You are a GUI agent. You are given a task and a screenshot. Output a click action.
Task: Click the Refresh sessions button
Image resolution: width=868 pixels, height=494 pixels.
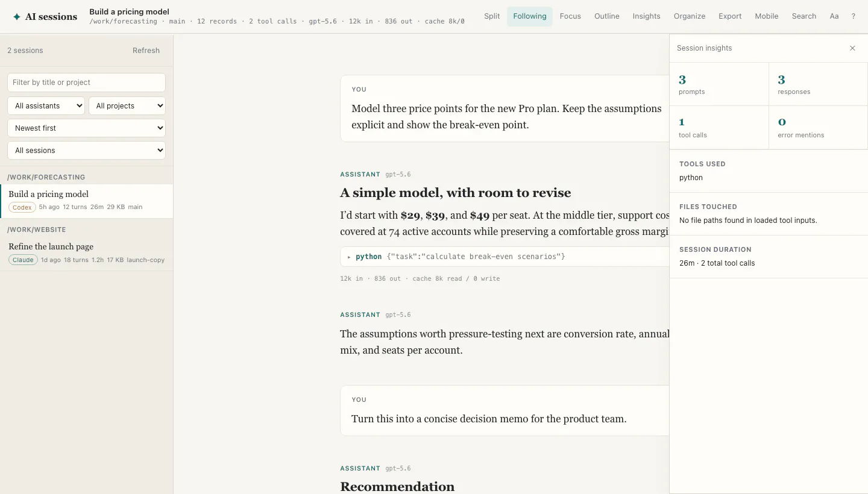click(146, 51)
